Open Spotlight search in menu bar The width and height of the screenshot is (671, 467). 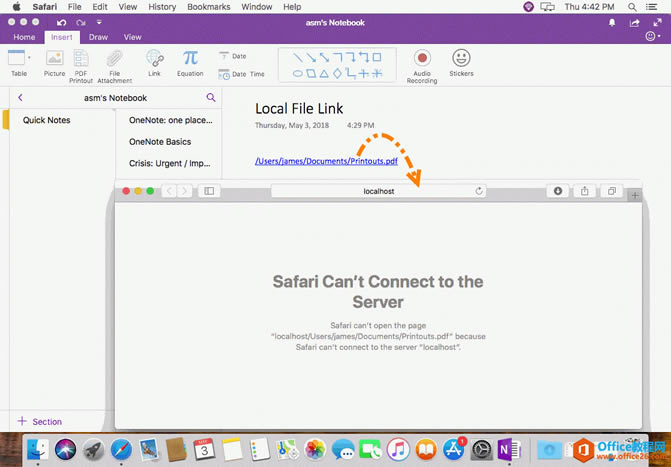click(632, 7)
